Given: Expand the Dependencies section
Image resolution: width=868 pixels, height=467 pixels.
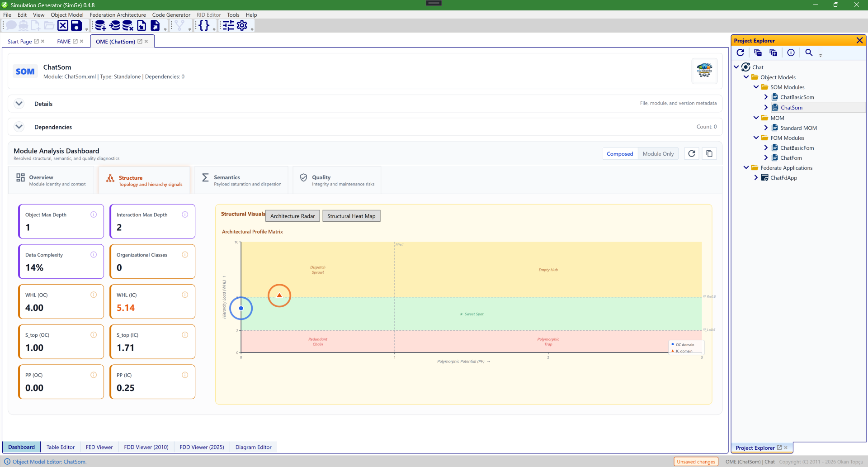Looking at the screenshot, I should coord(19,127).
